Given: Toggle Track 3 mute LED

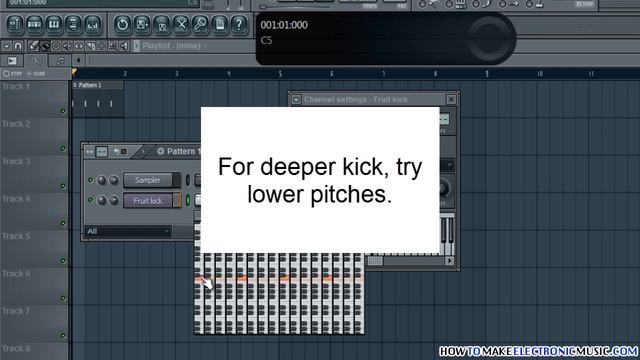Looking at the screenshot, I should click(x=63, y=186).
